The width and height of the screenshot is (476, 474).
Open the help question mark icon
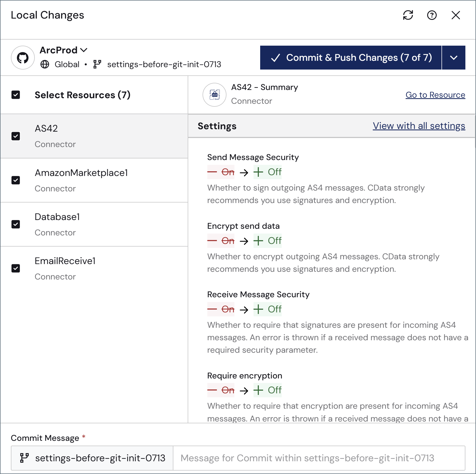(432, 15)
